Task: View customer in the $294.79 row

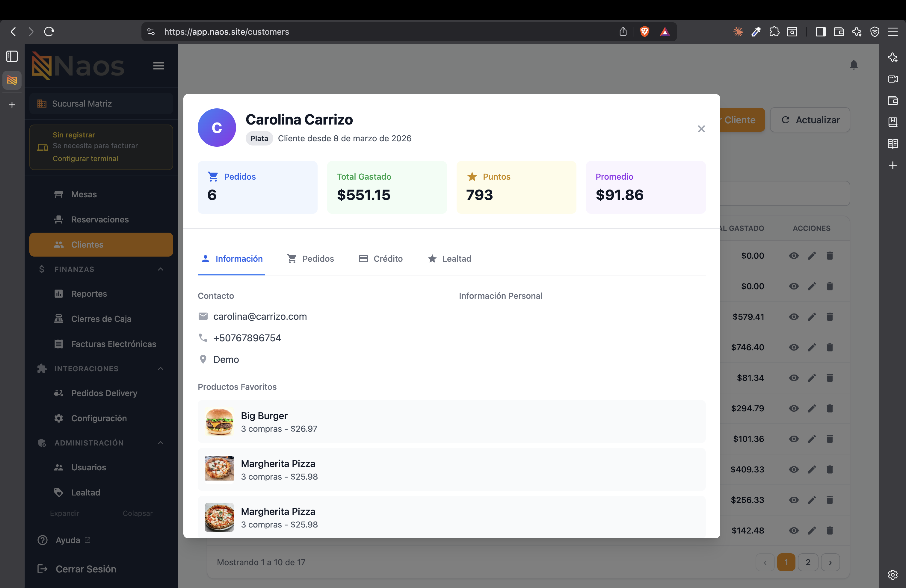Action: click(794, 408)
